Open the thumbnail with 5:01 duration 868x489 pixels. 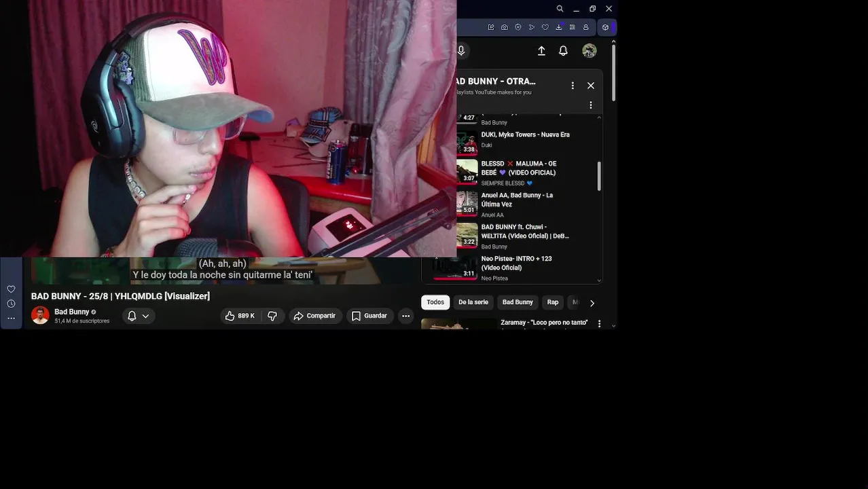tap(467, 202)
